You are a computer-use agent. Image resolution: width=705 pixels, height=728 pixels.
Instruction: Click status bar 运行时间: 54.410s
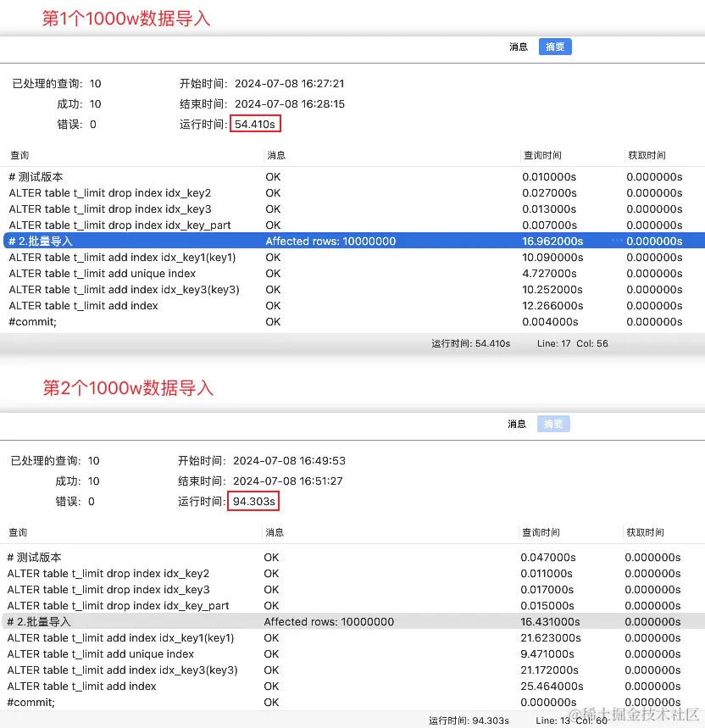click(x=470, y=343)
